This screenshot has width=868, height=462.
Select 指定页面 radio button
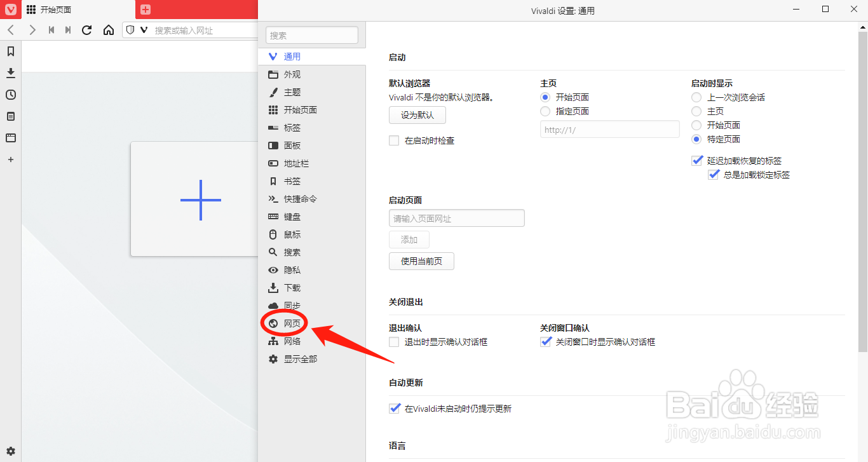[545, 111]
